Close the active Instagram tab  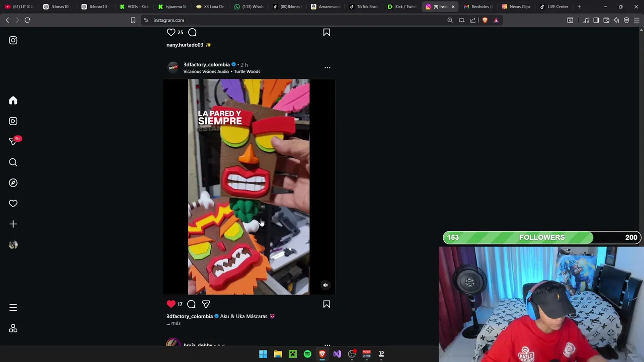pyautogui.click(x=453, y=7)
